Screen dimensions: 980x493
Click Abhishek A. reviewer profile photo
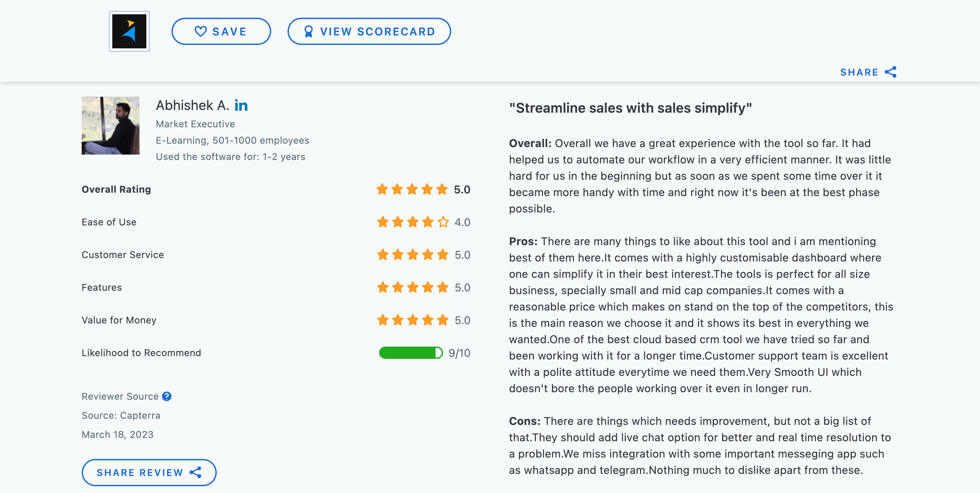pos(110,126)
